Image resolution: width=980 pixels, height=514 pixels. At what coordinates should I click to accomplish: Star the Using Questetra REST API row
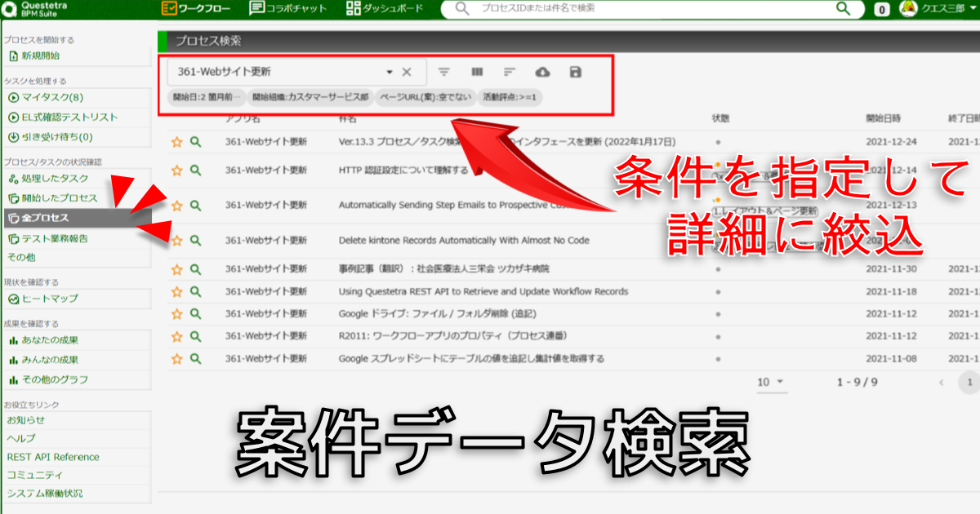tap(176, 291)
